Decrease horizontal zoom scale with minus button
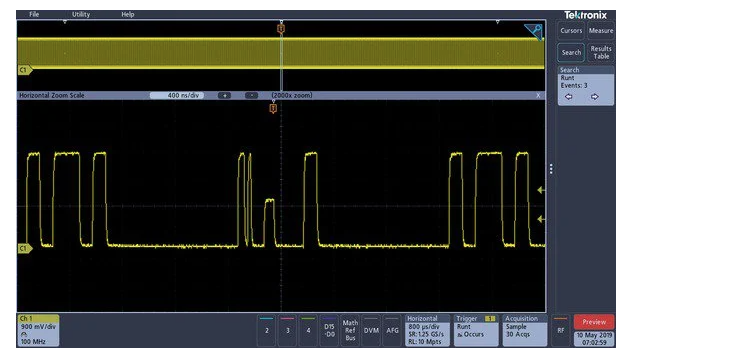 click(251, 96)
